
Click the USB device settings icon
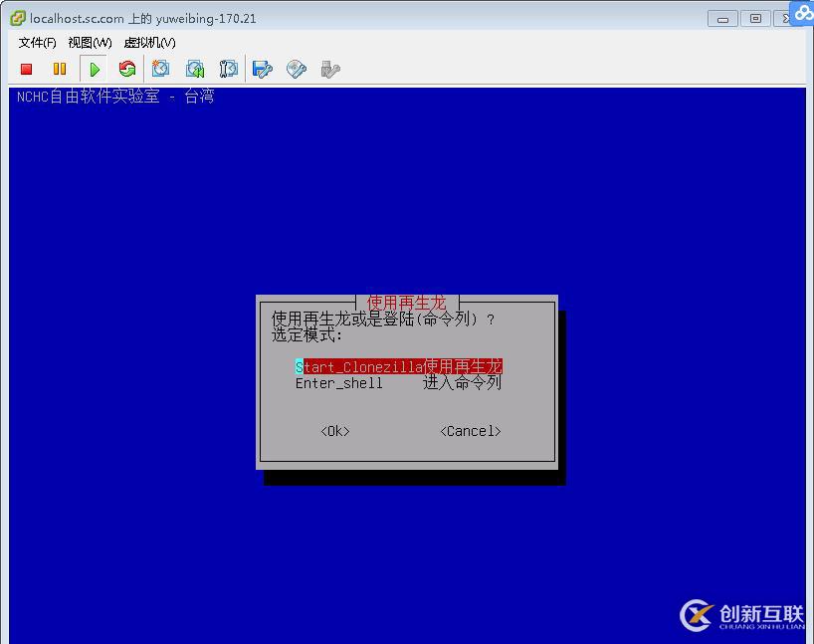click(x=328, y=69)
